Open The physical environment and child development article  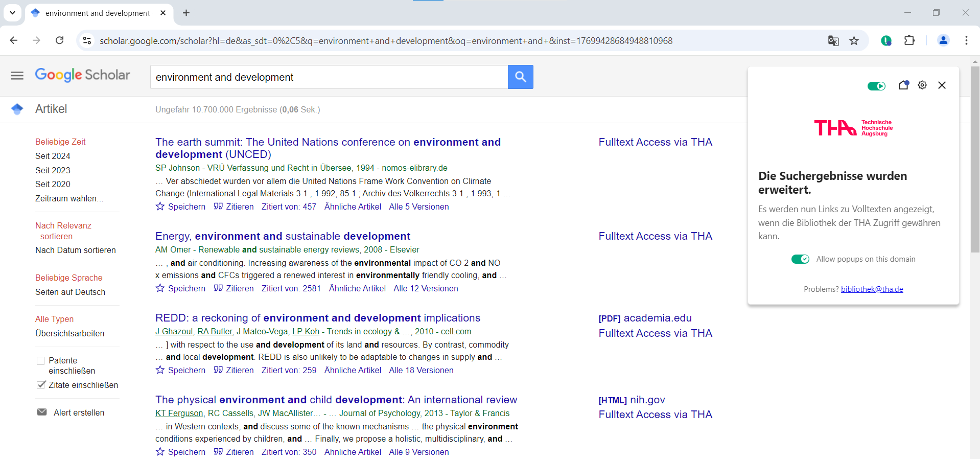tap(336, 400)
